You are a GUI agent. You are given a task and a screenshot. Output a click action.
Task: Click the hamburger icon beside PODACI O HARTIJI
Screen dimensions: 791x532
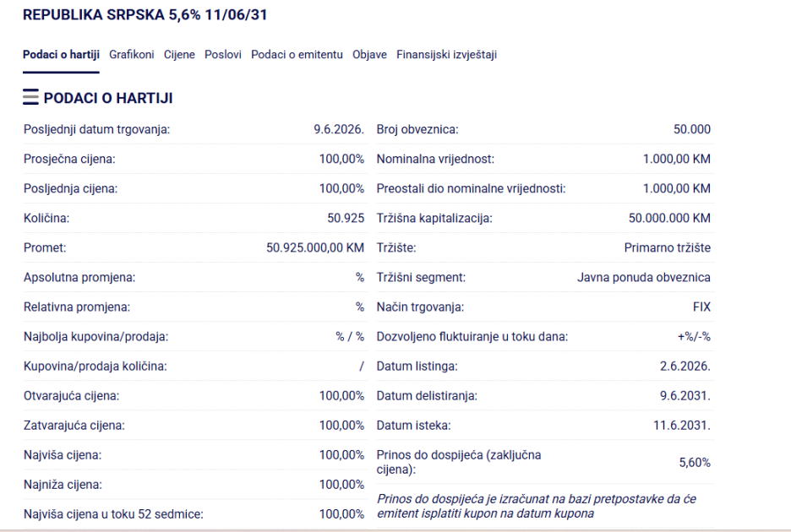point(30,97)
